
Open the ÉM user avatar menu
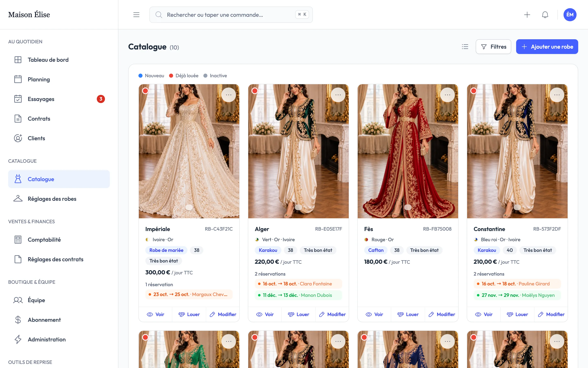click(x=570, y=15)
